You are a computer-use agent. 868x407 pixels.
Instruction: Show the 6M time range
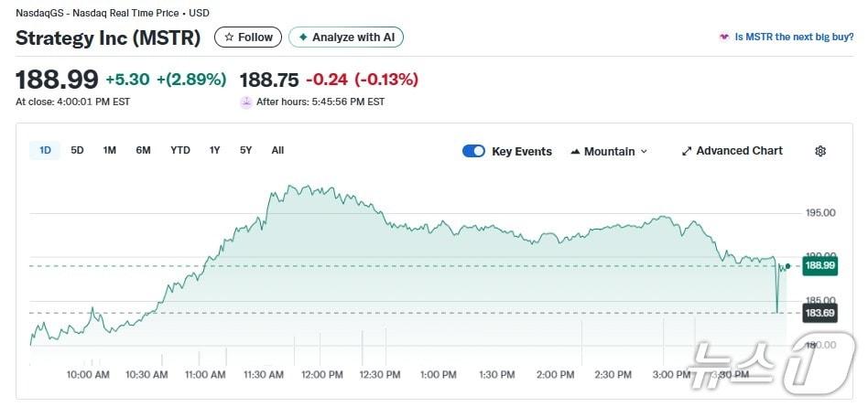[x=143, y=150]
